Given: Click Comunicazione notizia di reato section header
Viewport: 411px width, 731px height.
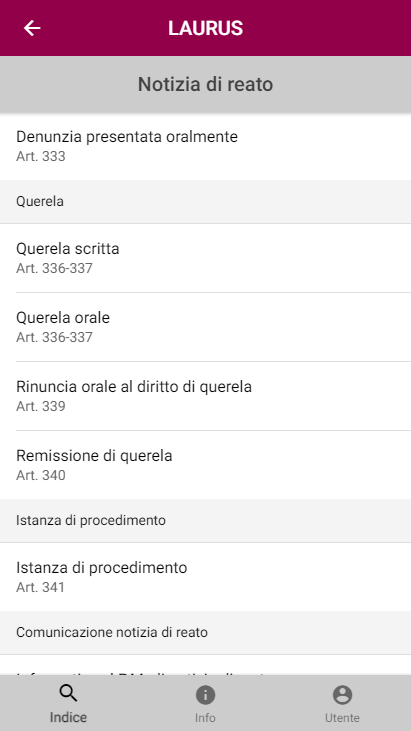Looking at the screenshot, I should 206,632.
